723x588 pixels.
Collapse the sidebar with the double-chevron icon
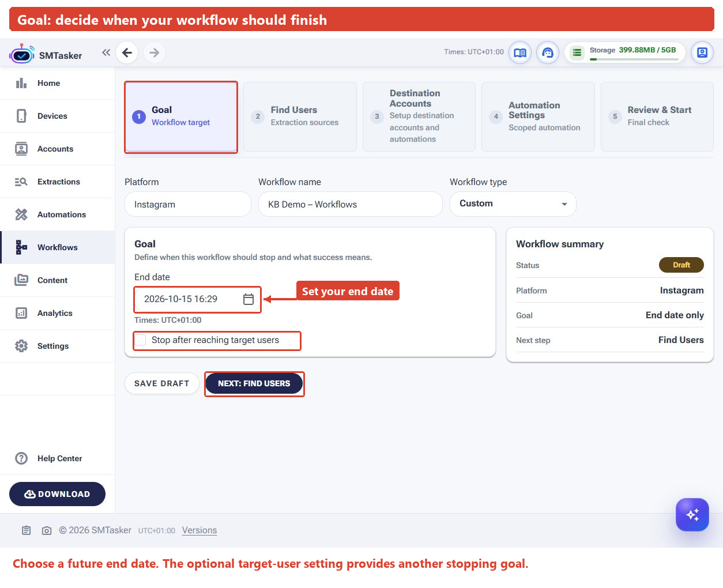tap(106, 52)
